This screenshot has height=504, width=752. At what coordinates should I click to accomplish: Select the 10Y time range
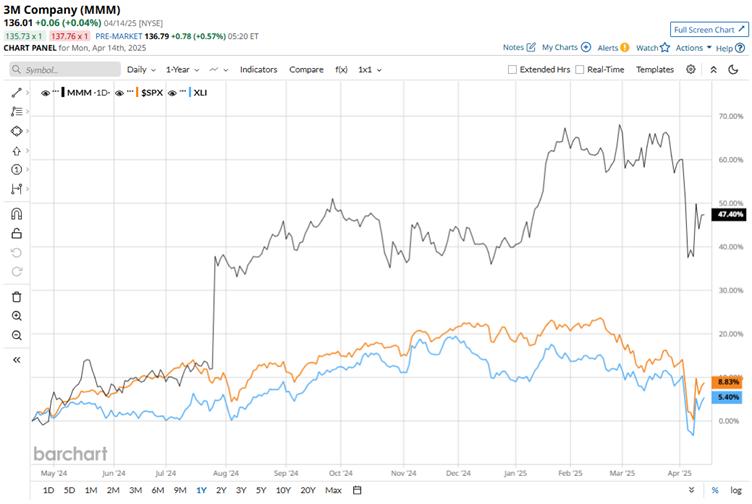pyautogui.click(x=283, y=490)
